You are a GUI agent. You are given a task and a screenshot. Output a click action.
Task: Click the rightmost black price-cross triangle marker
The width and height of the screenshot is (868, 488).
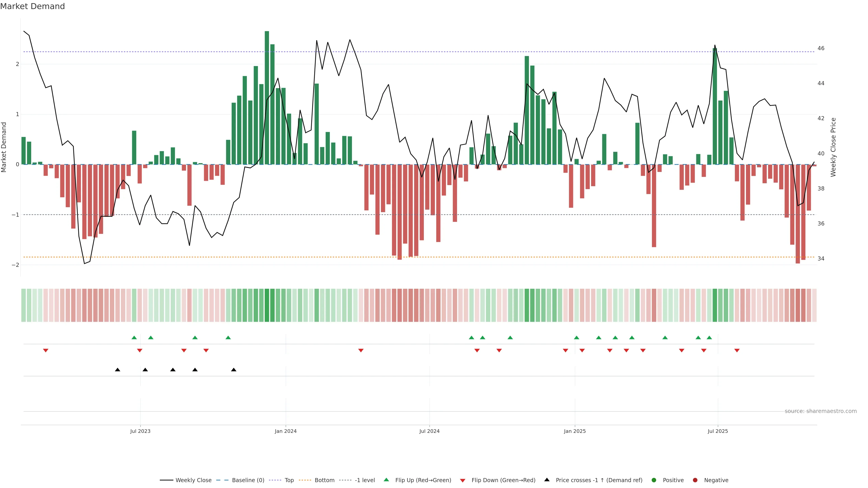coord(234,370)
